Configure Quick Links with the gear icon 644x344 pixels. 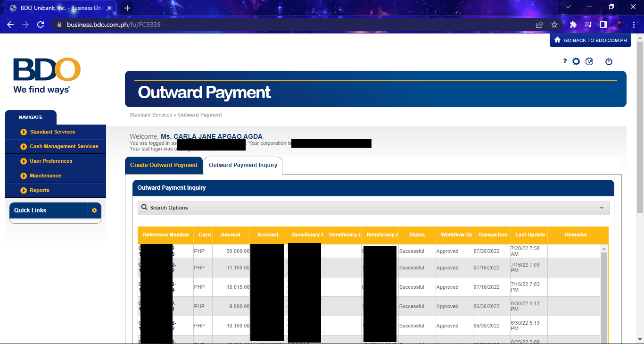click(x=94, y=210)
